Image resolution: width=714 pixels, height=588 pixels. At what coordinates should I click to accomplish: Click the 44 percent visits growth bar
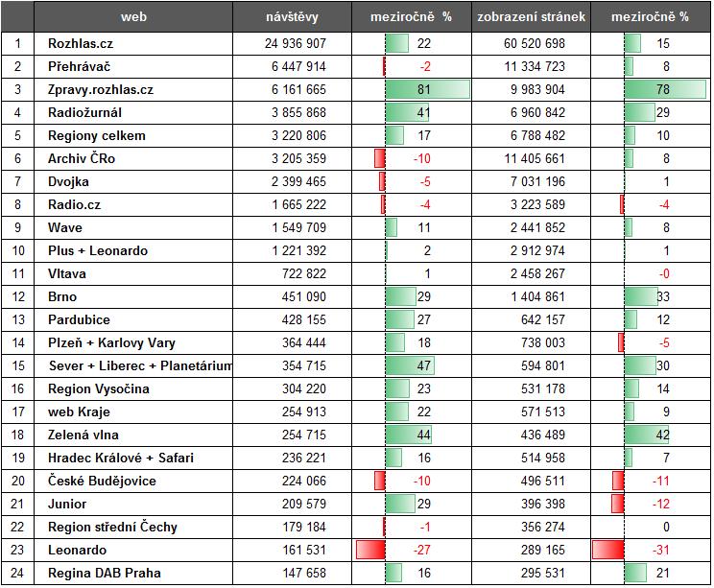click(409, 435)
